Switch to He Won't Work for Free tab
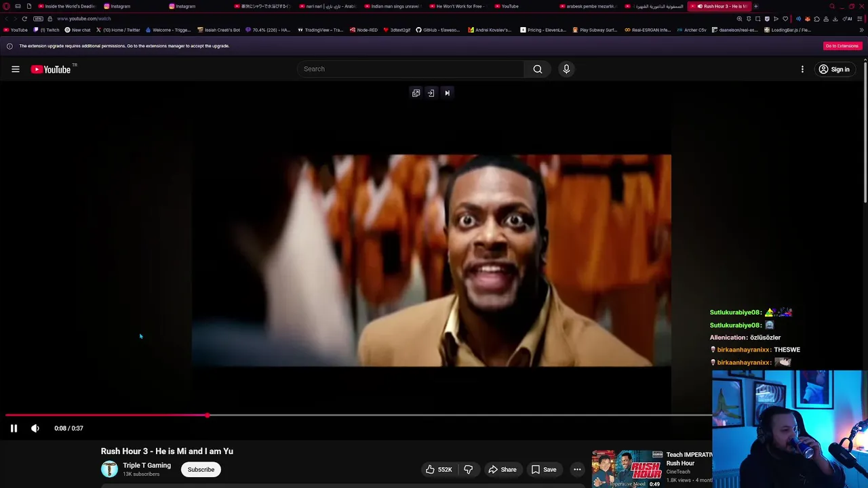The height and width of the screenshot is (488, 868). tap(458, 6)
